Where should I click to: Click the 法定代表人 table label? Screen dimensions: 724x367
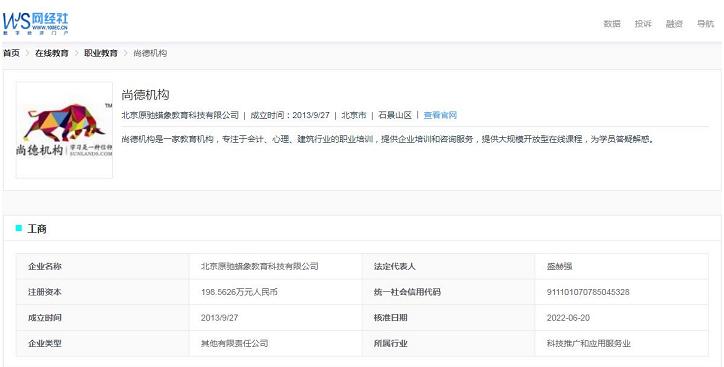(x=395, y=266)
